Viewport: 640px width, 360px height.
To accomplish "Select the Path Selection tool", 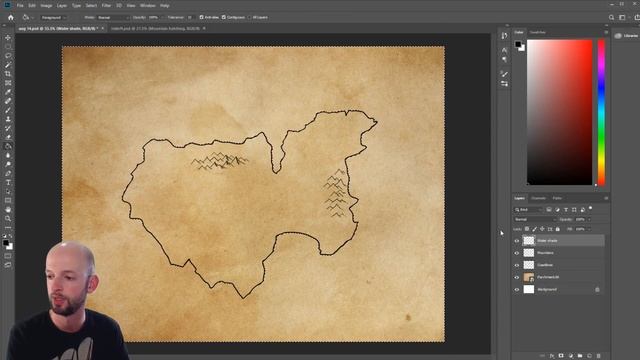I will [x=8, y=191].
